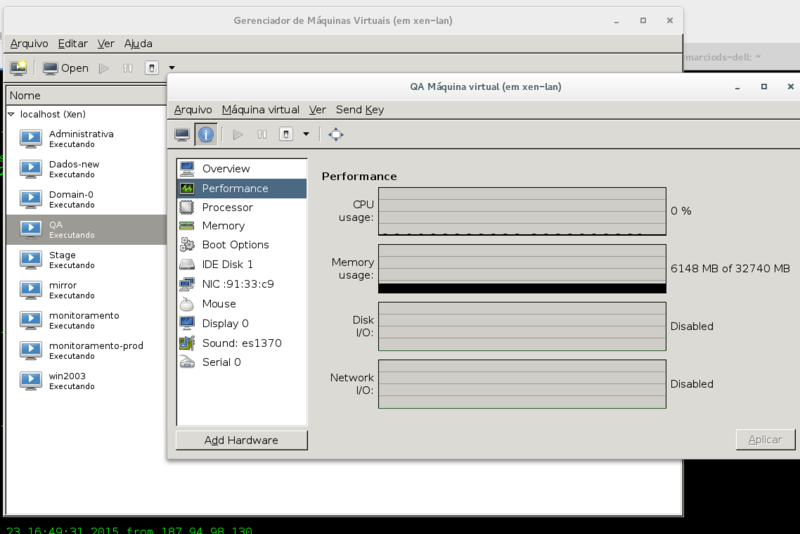Toggle the hardware details info icon

point(206,135)
